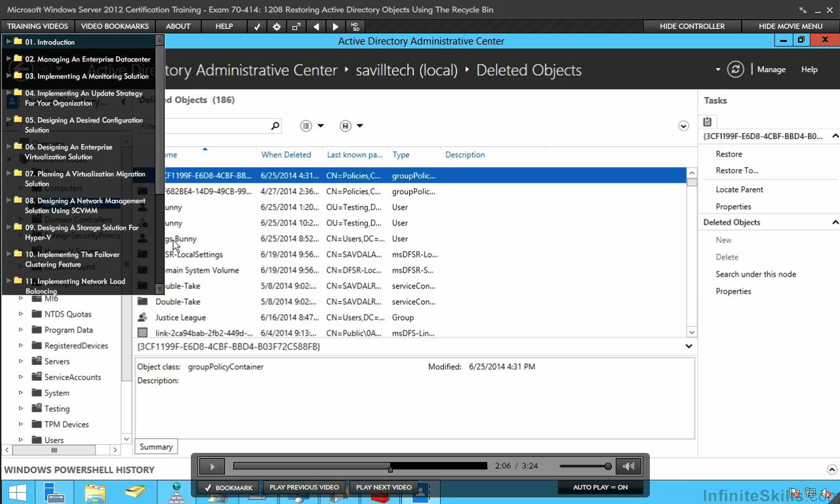Go to next video with right arrow
The height and width of the screenshot is (504, 840).
point(336,26)
